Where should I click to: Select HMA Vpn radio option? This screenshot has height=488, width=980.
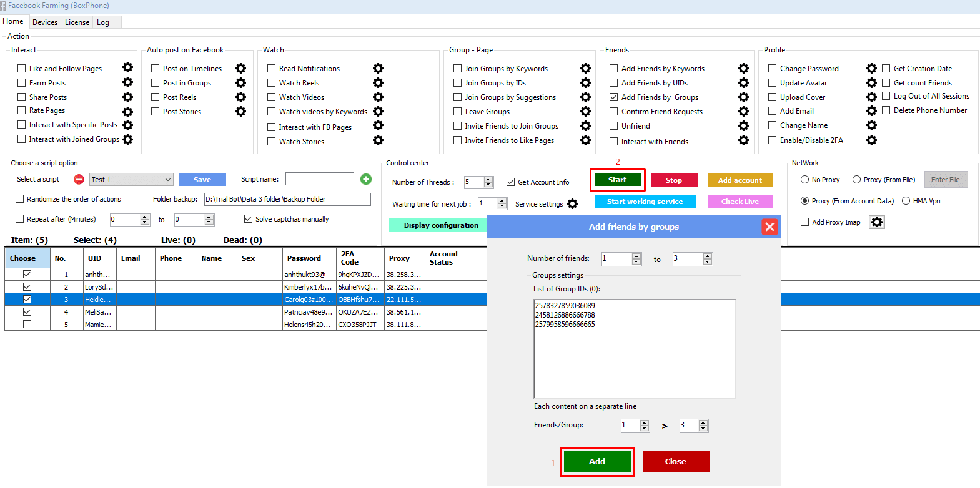coord(906,200)
